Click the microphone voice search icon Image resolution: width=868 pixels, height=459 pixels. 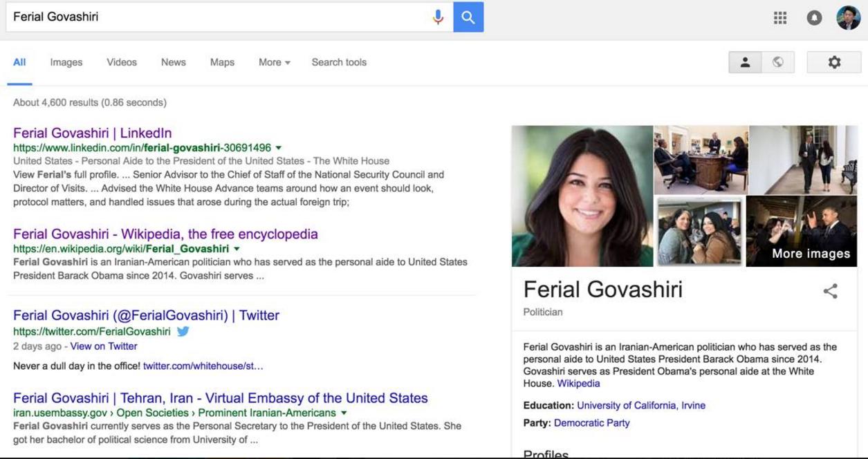pos(438,17)
